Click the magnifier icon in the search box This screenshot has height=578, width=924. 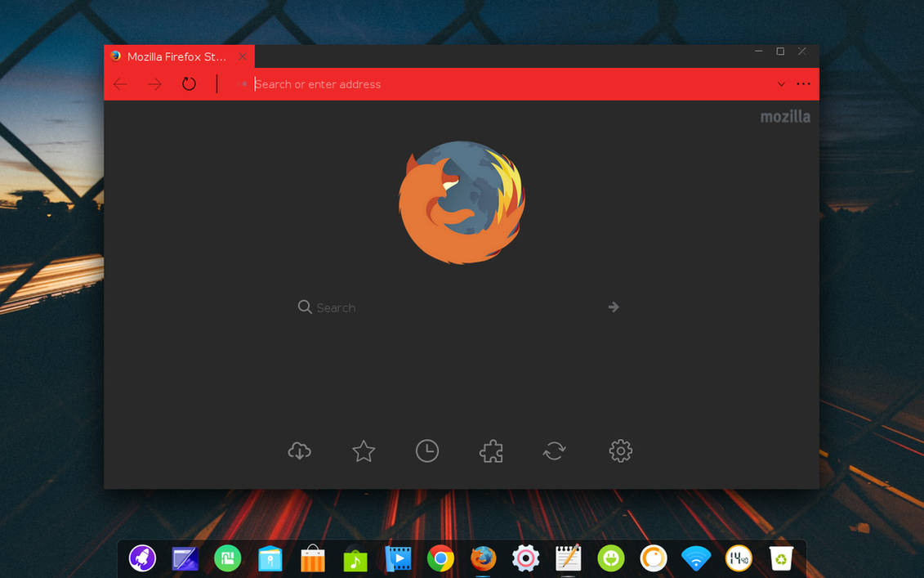click(x=305, y=307)
